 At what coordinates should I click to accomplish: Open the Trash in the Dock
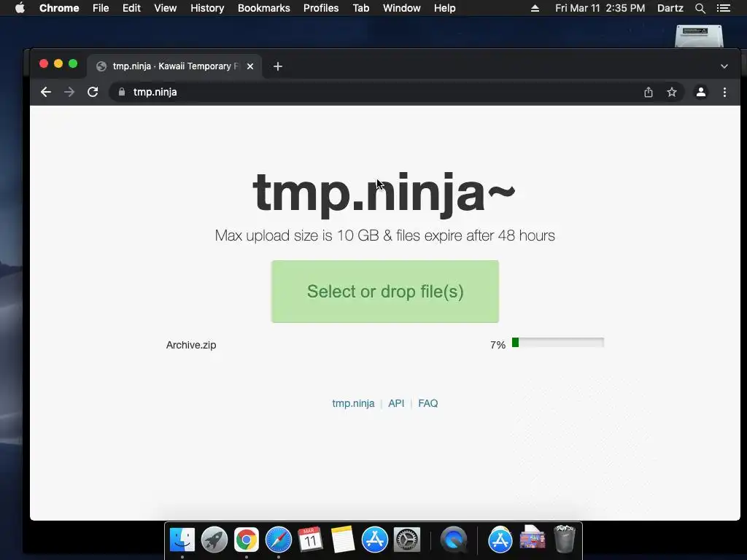coord(565,539)
